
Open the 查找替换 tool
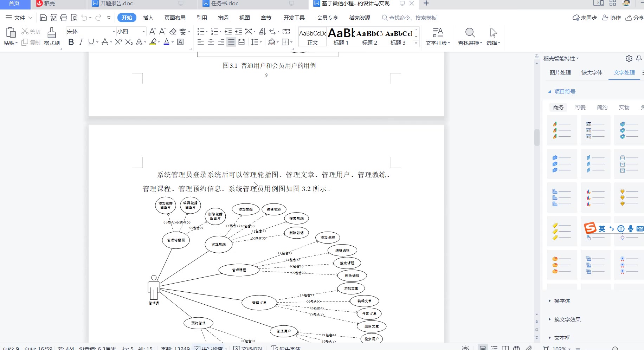coord(470,37)
